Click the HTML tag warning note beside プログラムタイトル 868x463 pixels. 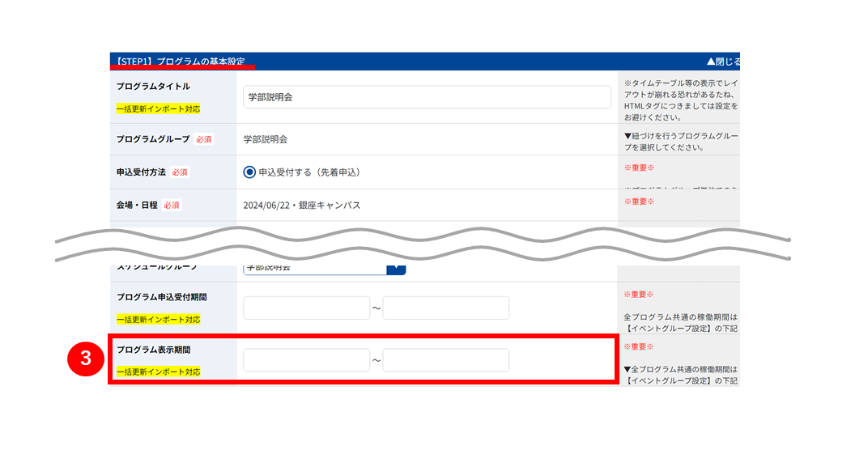[x=681, y=100]
